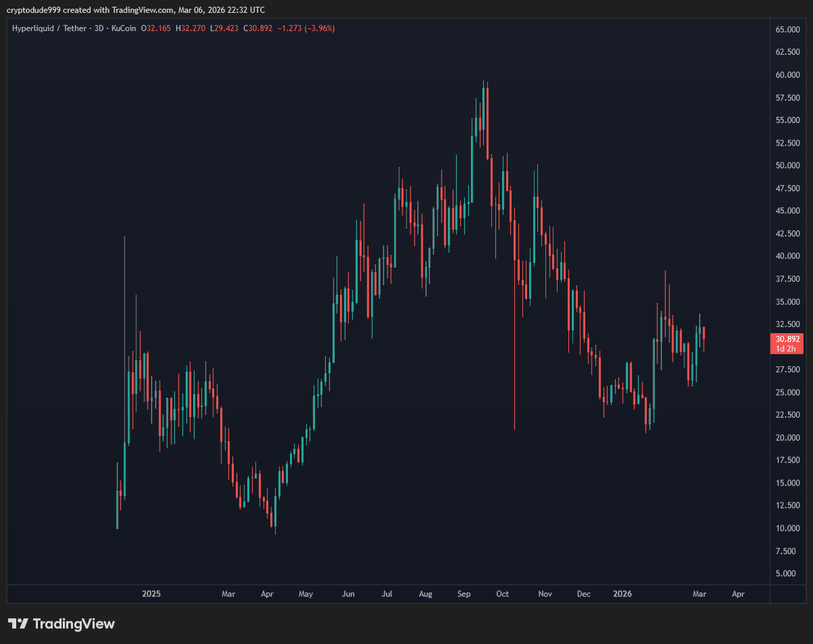Click the 2025 year label on the time axis
The image size is (813, 644).
(x=151, y=594)
